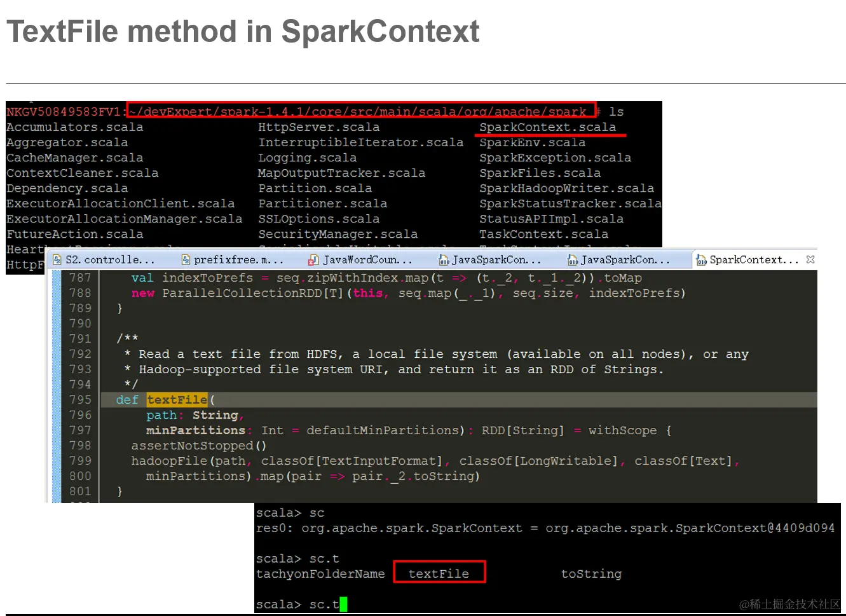Click Aggregator.scala in the terminal listing
The height and width of the screenshot is (616, 846).
point(67,142)
